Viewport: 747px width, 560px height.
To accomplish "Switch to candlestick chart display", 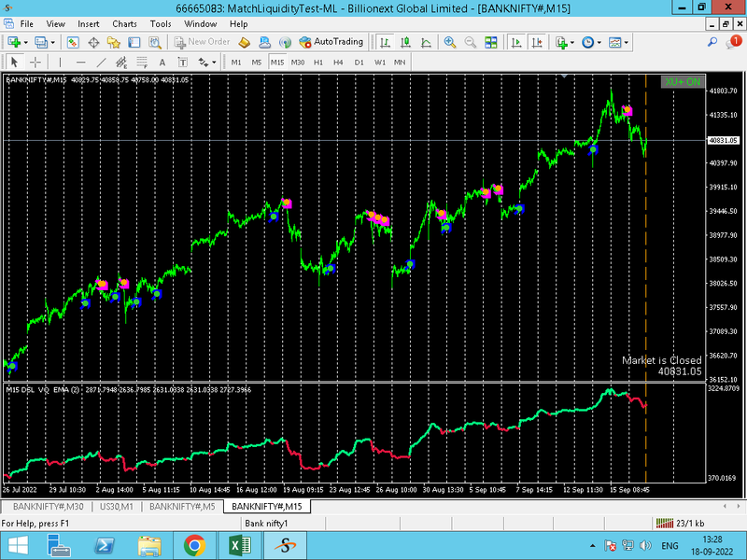I will 405,42.
